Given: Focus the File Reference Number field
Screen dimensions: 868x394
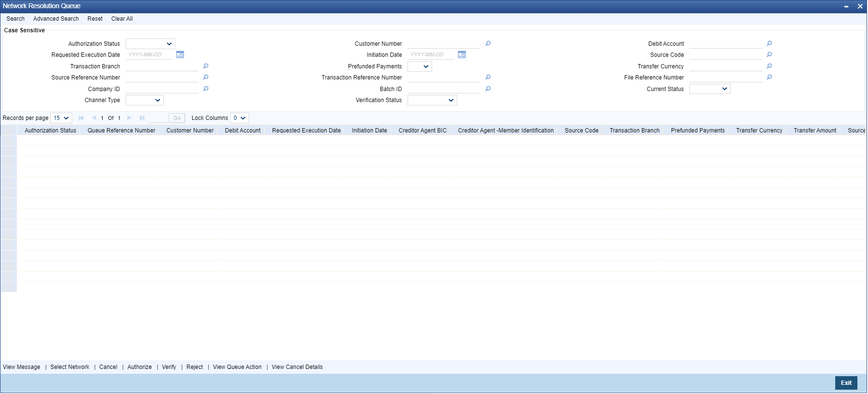Looking at the screenshot, I should pos(725,78).
